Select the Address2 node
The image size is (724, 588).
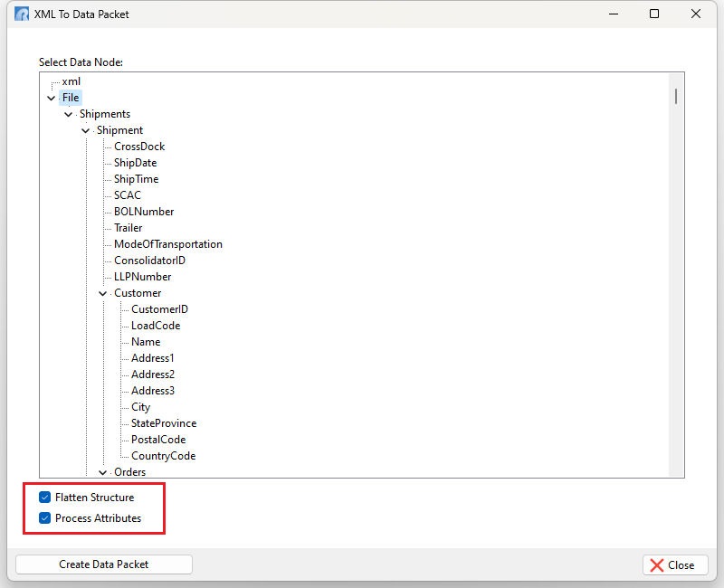point(153,375)
